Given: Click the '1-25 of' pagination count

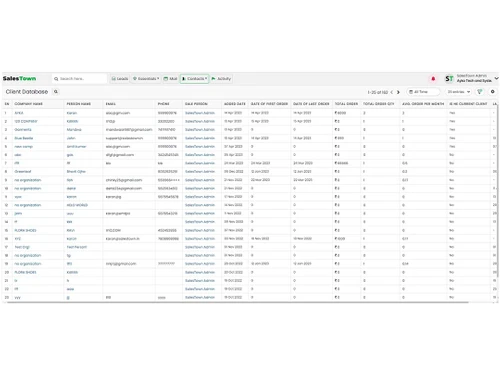Looking at the screenshot, I should click(x=377, y=92).
